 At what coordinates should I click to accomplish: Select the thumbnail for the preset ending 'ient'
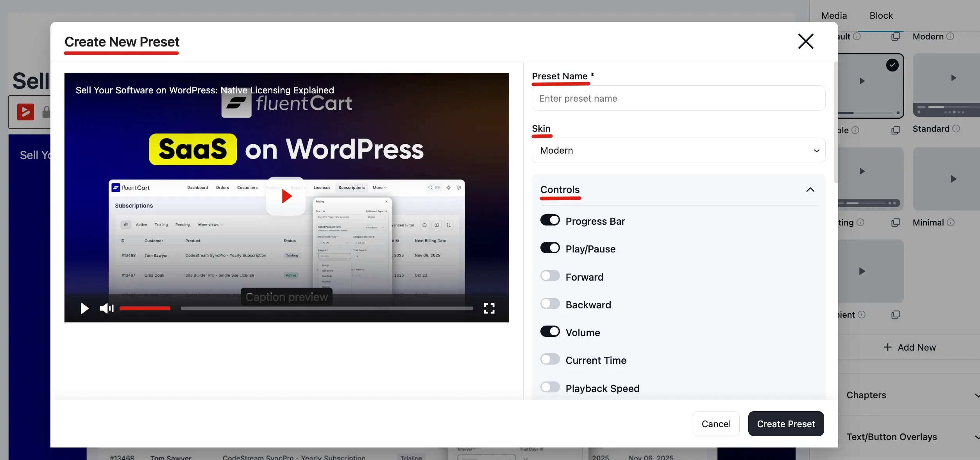(x=871, y=271)
